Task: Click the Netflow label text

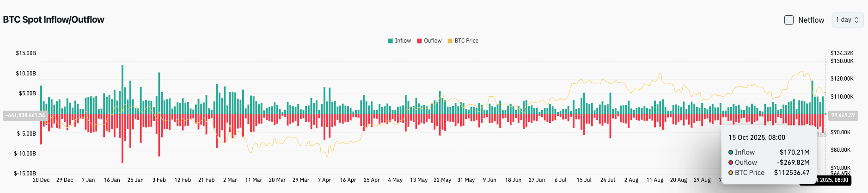Action: (x=811, y=20)
